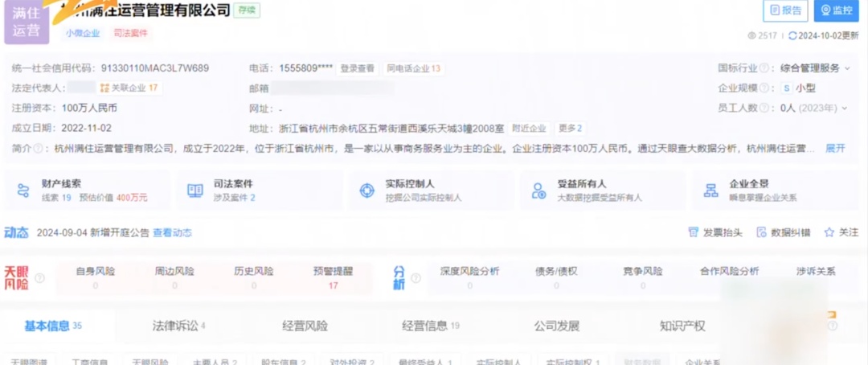
Task: Open the 司法案件 judicial cases book icon
Action: click(x=195, y=191)
